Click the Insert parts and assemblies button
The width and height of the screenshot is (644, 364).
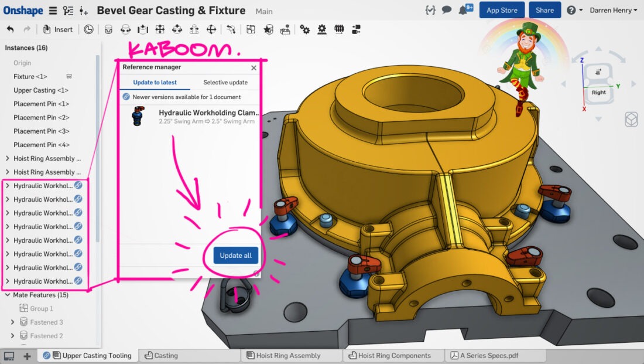point(58,29)
